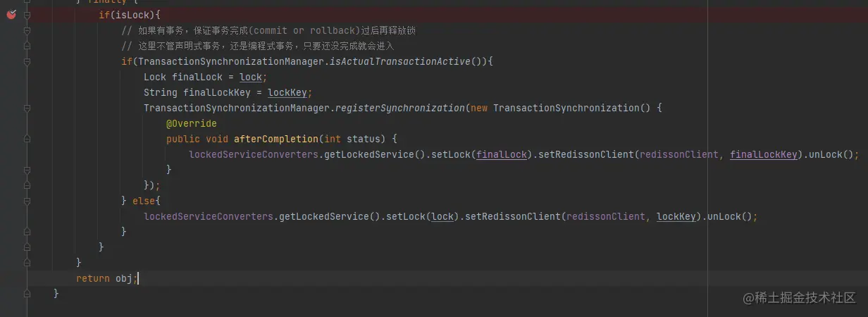Image resolution: width=868 pixels, height=317 pixels.
Task: Collapse the if(isLock) block fold marker
Action: click(27, 15)
